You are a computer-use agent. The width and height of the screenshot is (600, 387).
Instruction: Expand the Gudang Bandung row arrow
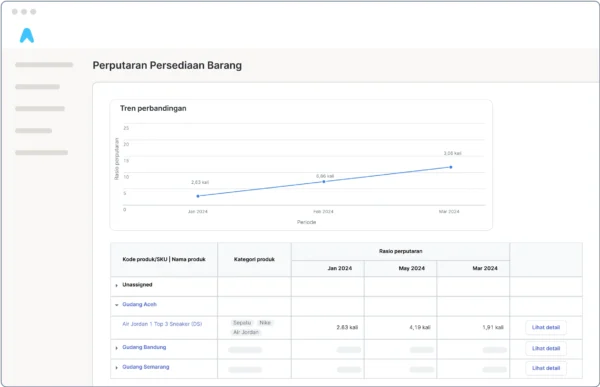click(x=116, y=348)
